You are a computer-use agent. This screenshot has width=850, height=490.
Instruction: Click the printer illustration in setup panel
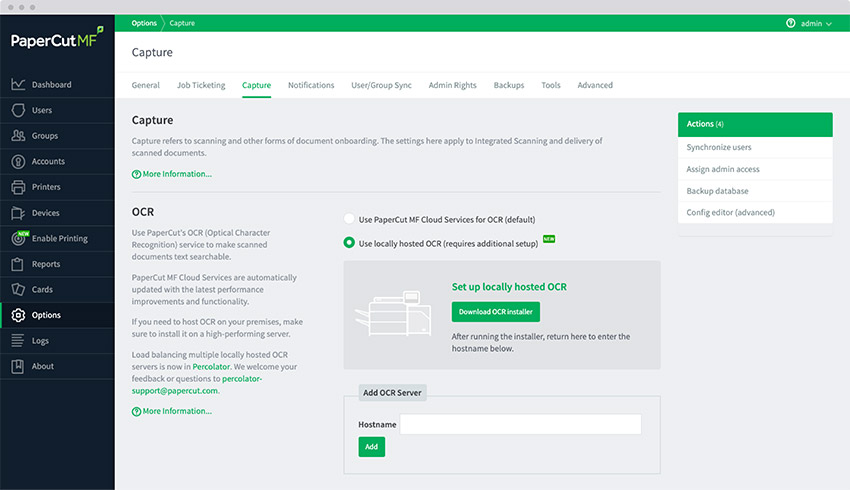click(394, 314)
